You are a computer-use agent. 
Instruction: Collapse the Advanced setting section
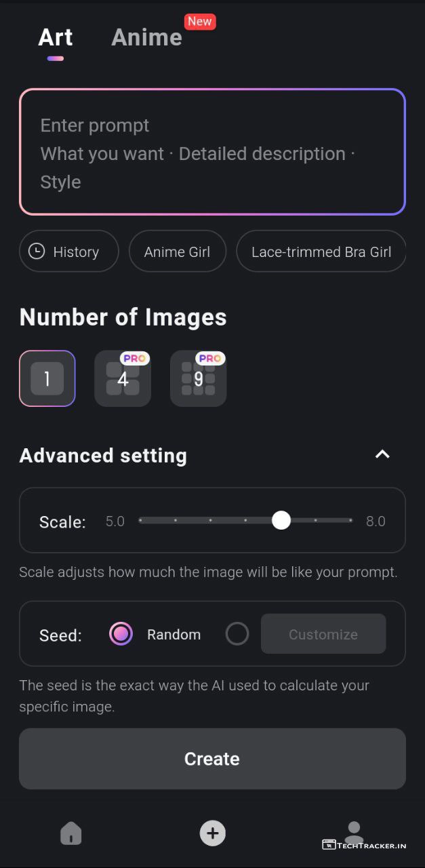382,455
